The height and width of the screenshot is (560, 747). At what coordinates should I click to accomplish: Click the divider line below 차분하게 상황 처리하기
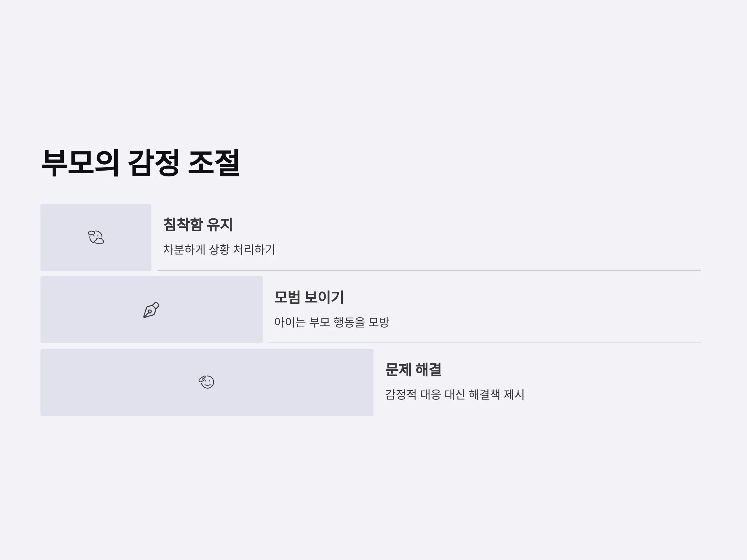tap(429, 271)
